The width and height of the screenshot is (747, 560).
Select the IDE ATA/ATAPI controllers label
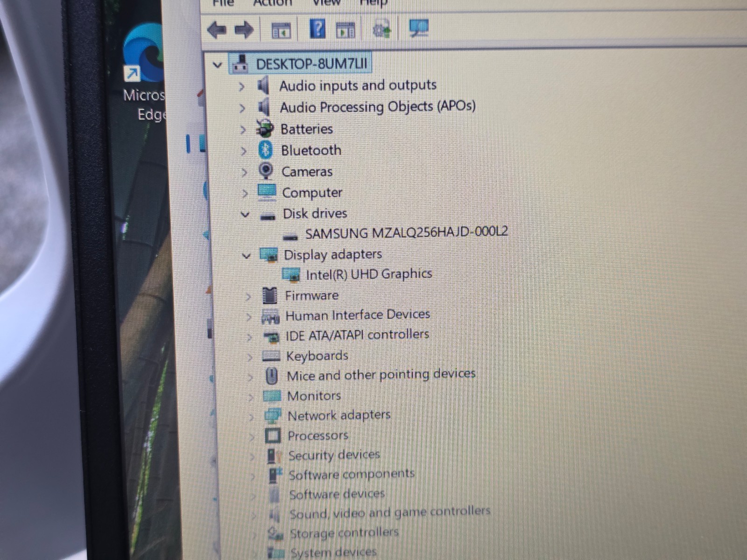coord(357,335)
